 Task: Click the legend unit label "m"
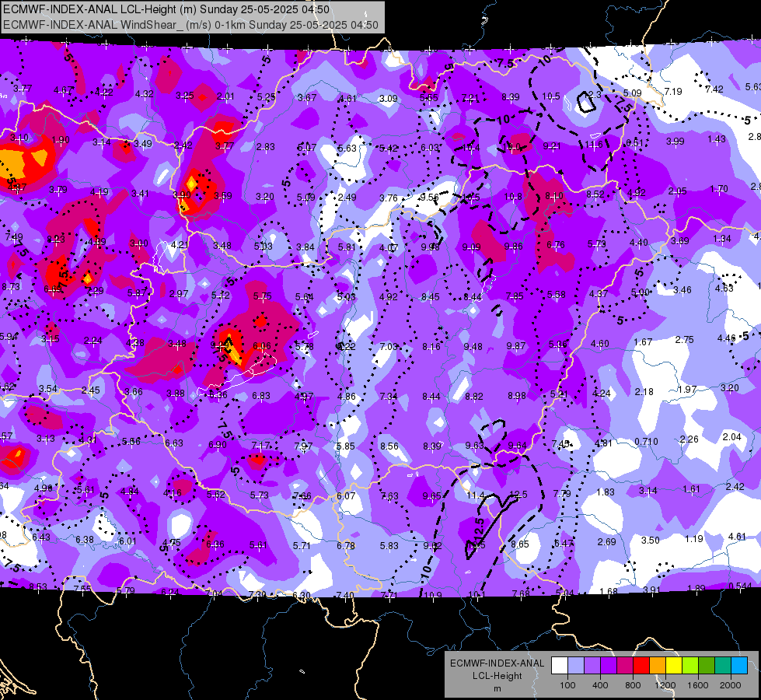[497, 688]
